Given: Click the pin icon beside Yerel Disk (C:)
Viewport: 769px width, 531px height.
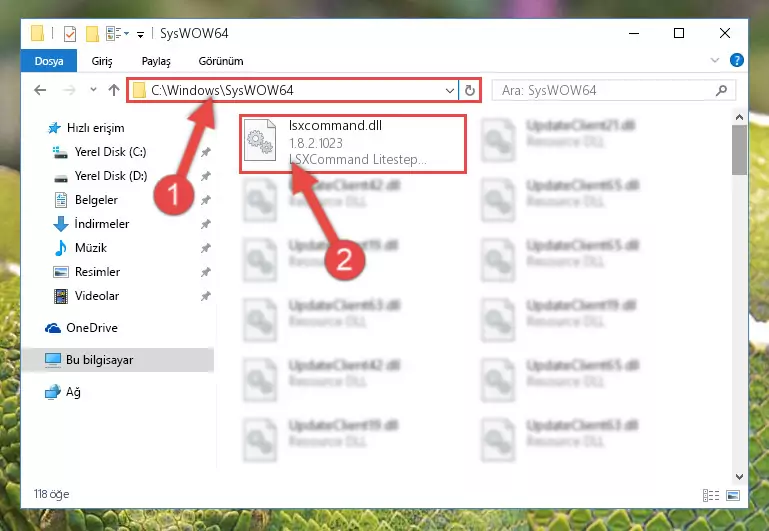Looking at the screenshot, I should click(x=205, y=152).
